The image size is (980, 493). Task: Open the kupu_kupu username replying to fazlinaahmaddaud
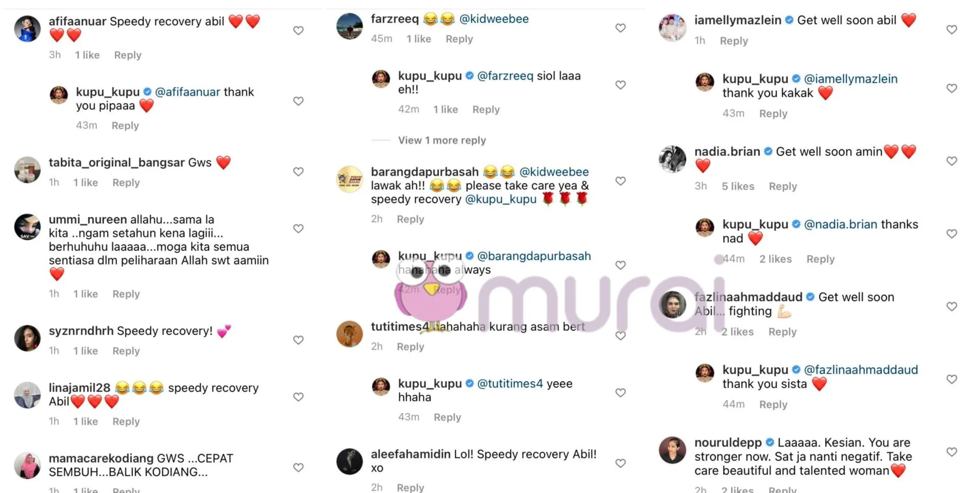pyautogui.click(x=755, y=370)
